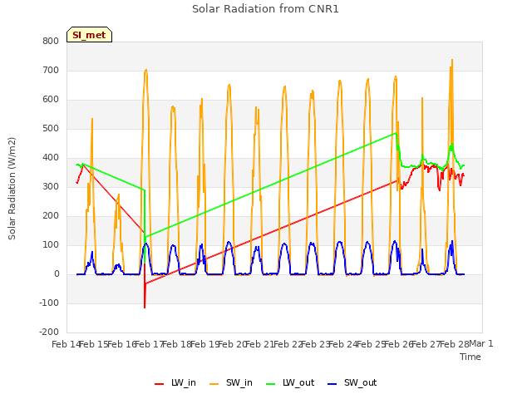Click the green LW_out line peak near 490
The image size is (532, 399).
pyautogui.click(x=396, y=133)
